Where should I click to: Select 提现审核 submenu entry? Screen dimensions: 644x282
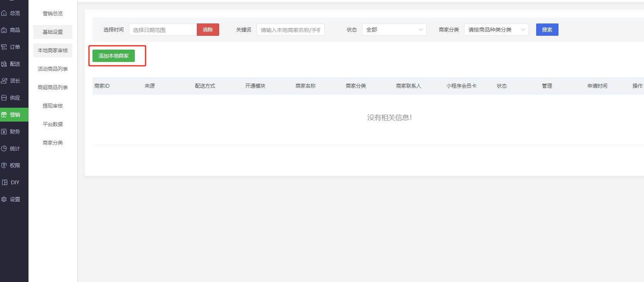point(53,106)
